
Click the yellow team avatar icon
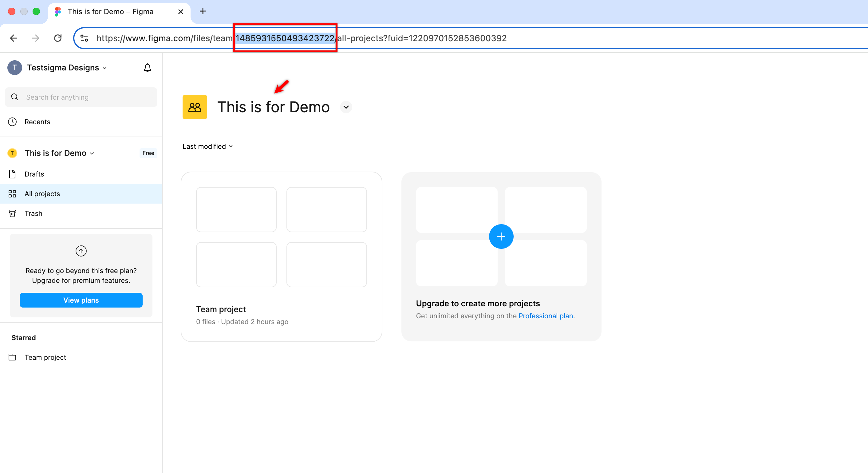[x=195, y=107]
